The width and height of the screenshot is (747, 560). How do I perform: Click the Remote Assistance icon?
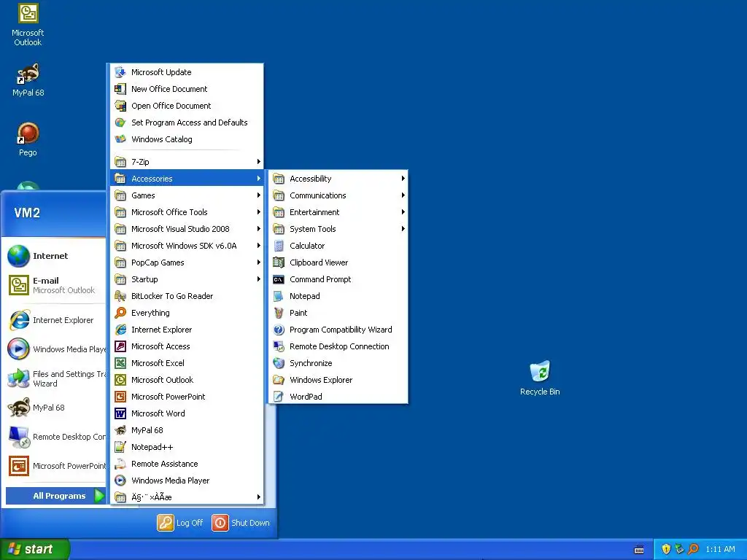[x=120, y=463]
